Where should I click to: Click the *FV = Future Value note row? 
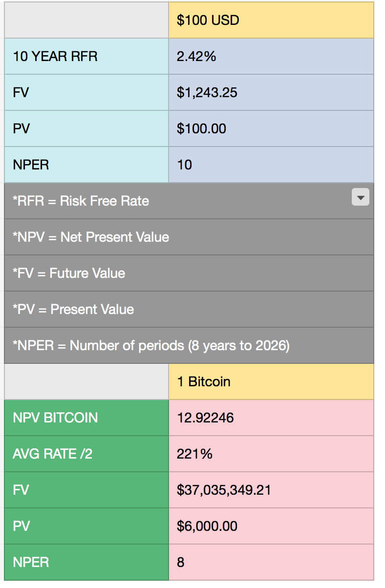(189, 273)
